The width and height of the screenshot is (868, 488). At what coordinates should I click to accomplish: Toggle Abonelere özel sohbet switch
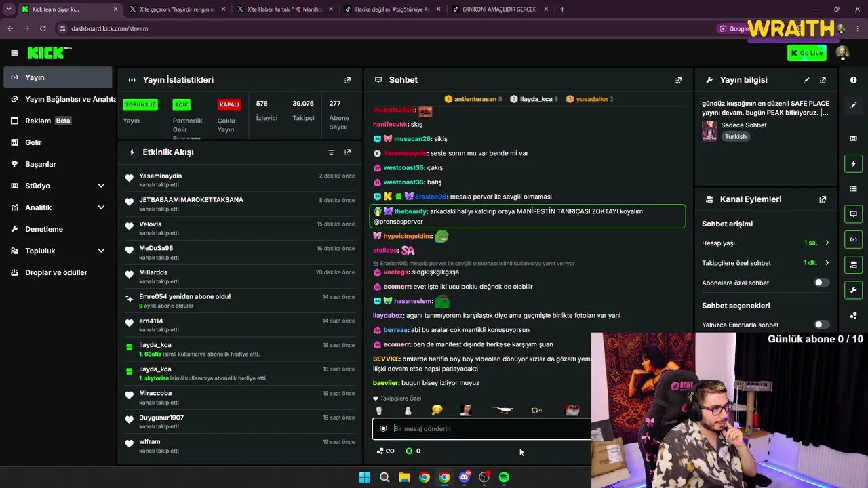[821, 283]
